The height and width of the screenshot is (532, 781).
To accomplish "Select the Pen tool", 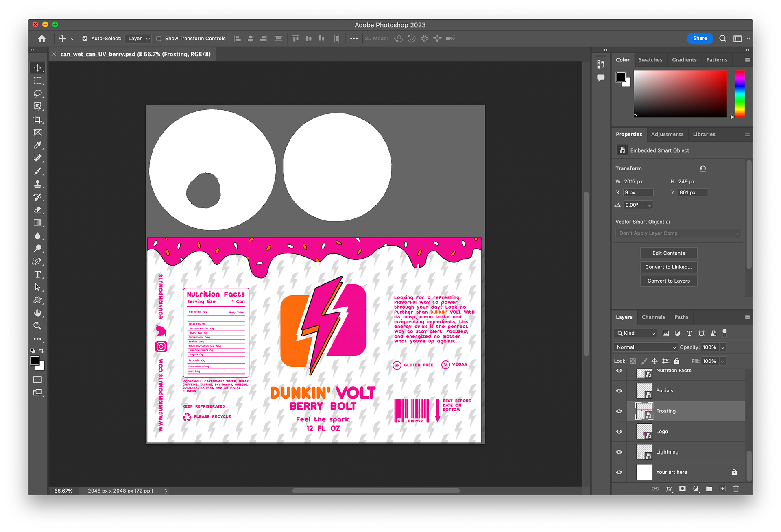I will click(x=37, y=262).
